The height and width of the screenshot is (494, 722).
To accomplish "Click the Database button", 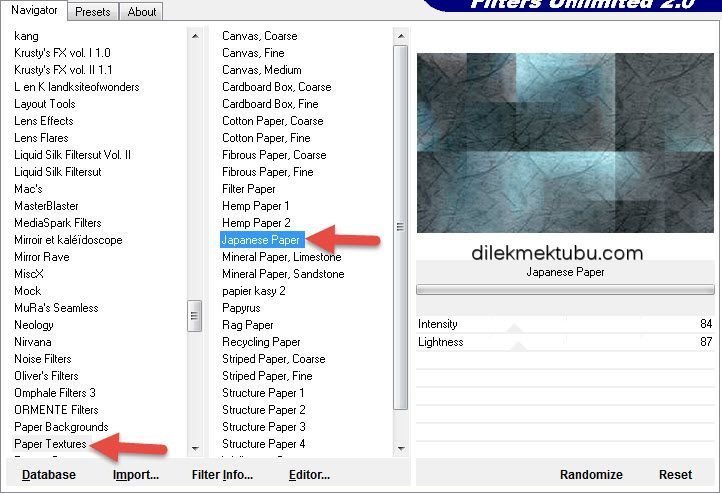I will [49, 475].
